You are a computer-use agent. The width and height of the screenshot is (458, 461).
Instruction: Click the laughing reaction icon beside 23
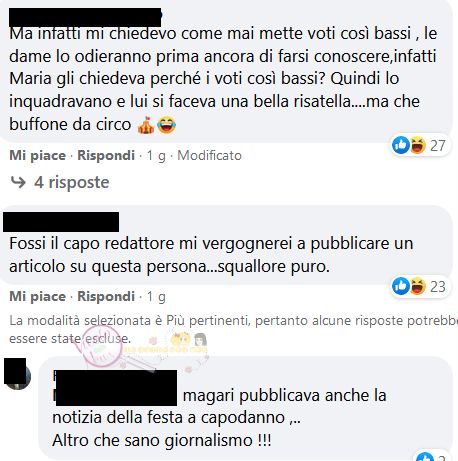pos(418,286)
